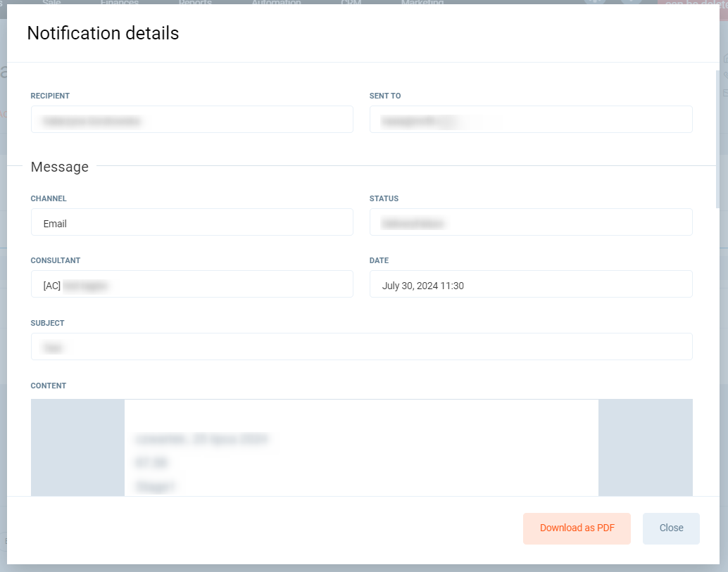Click the first blurred line in content
Viewport: 728px width, 572px height.
click(x=201, y=440)
